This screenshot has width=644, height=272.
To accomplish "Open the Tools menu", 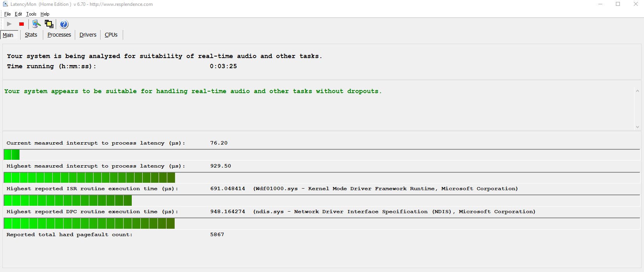I will (x=31, y=14).
